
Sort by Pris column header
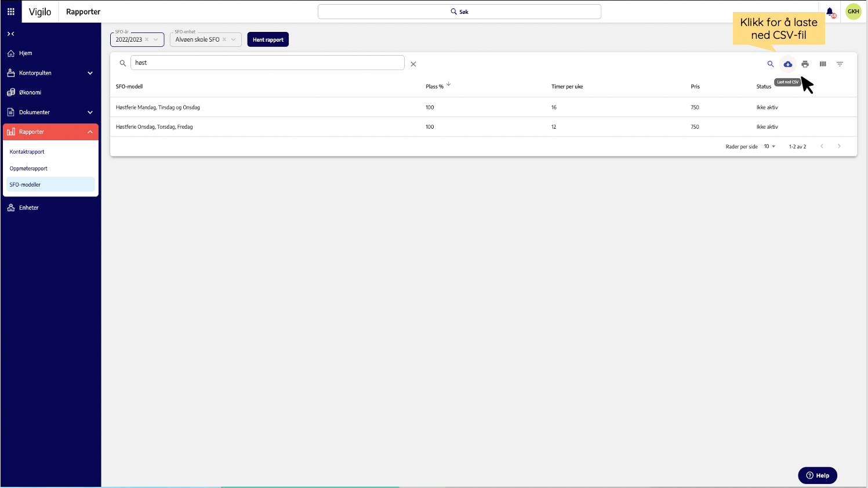coord(695,86)
